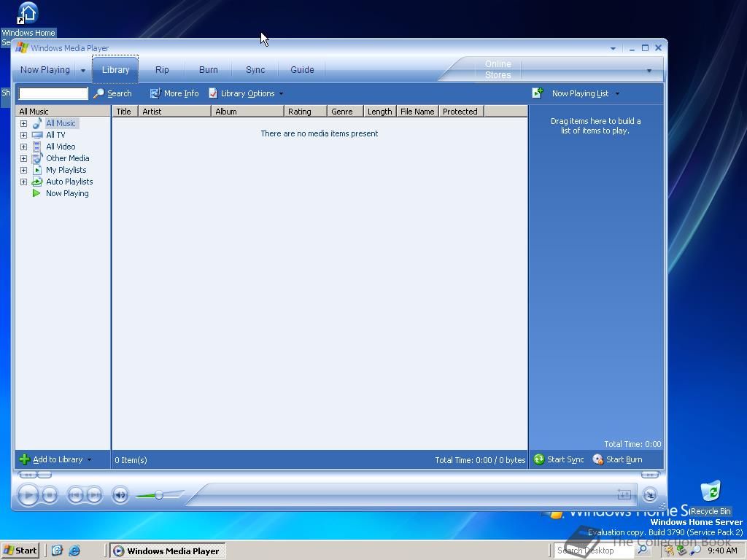Screen dimensions: 747x560
Task: Select All Video in library tree
Action: click(61, 147)
